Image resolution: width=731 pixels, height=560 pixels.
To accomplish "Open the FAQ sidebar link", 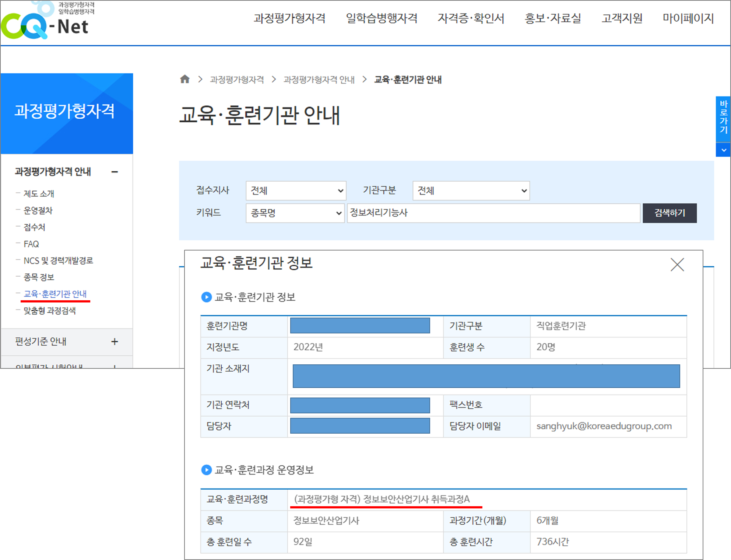I will pos(31,244).
